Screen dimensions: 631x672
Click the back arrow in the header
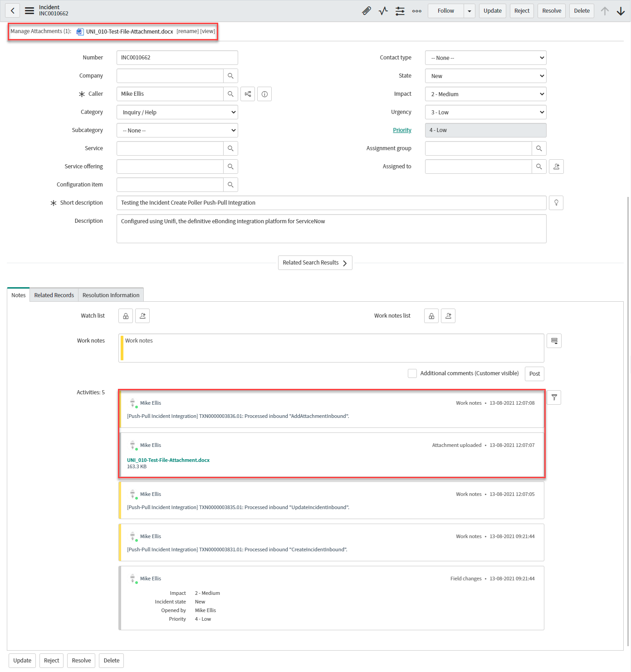tap(13, 11)
